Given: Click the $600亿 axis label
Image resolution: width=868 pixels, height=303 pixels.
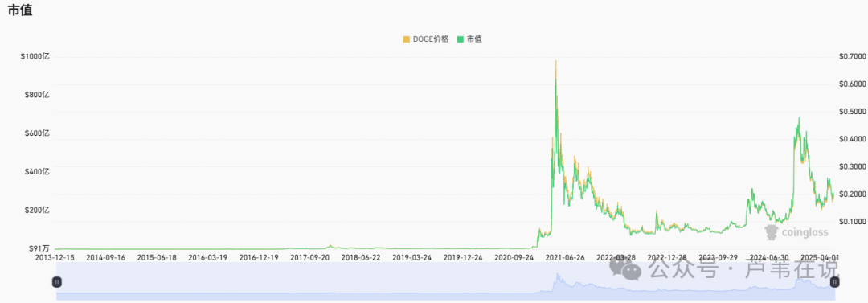Looking at the screenshot, I should coord(37,133).
